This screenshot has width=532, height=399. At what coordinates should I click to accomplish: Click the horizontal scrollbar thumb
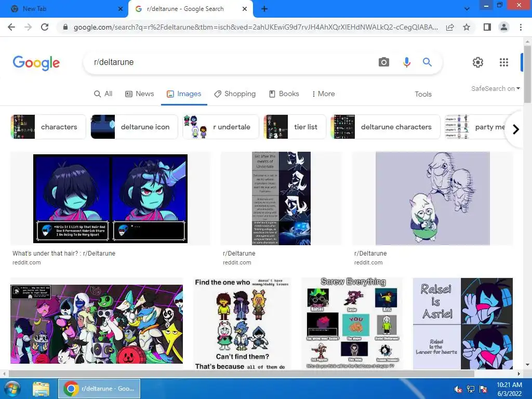(241, 374)
